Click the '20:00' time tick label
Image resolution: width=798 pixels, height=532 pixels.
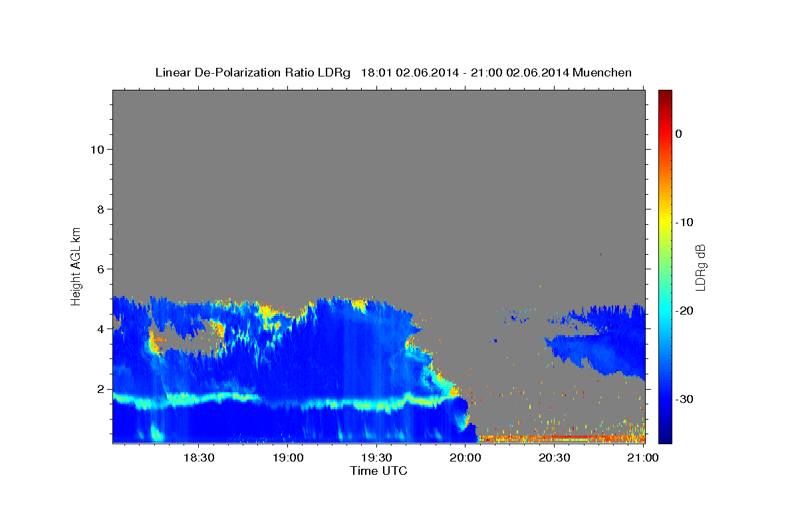(x=465, y=458)
